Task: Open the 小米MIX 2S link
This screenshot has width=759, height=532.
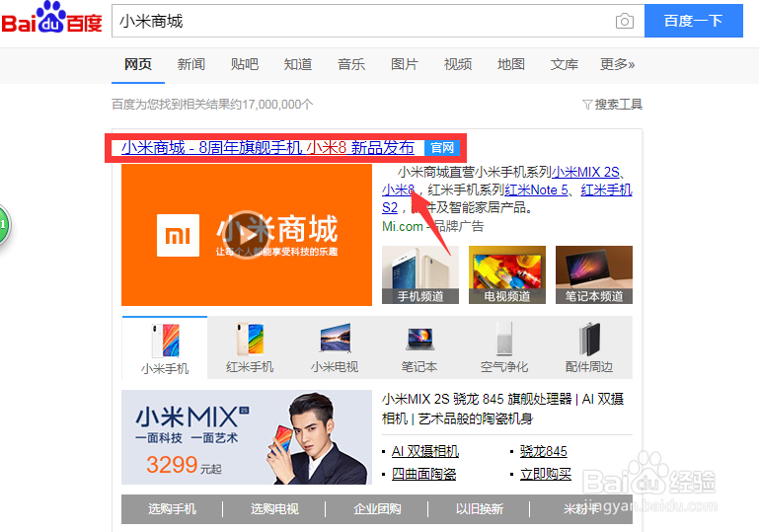Action: (585, 172)
